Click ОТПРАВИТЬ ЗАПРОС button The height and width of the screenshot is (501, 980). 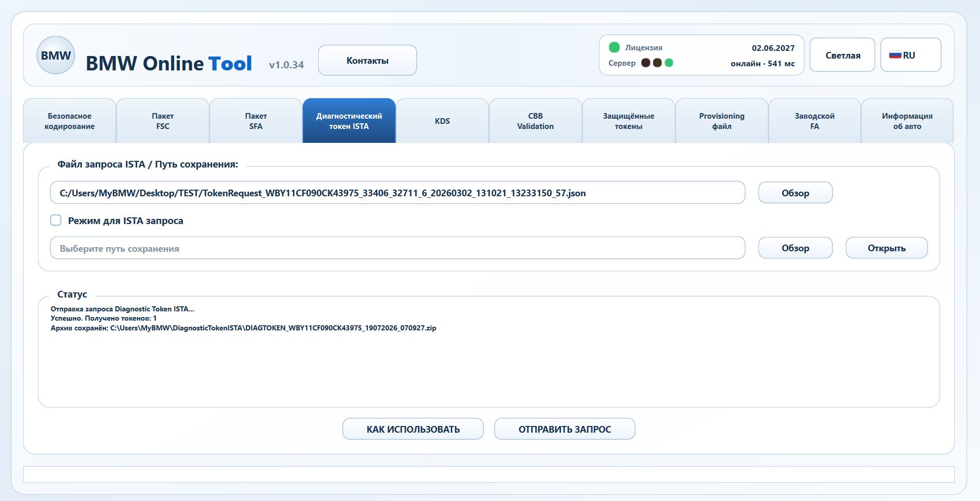[x=565, y=429]
